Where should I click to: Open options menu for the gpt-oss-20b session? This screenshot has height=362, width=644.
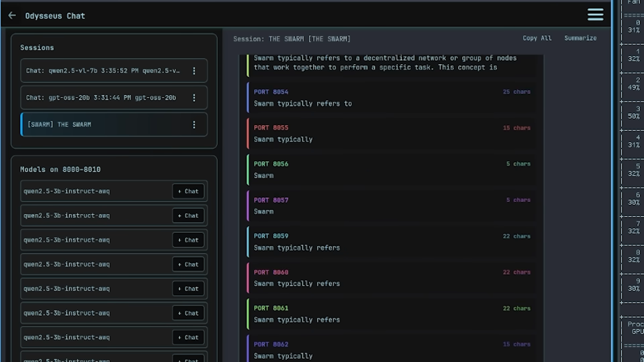[x=194, y=98]
